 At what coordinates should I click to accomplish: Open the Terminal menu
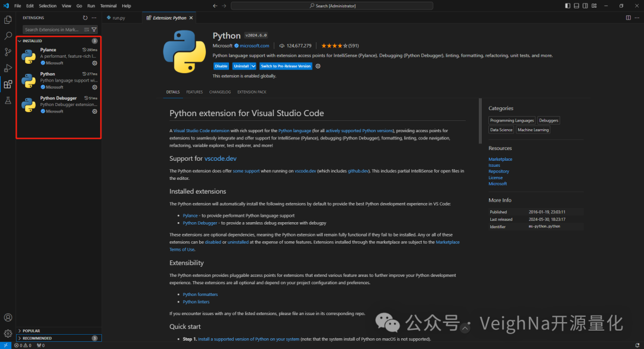tap(108, 6)
